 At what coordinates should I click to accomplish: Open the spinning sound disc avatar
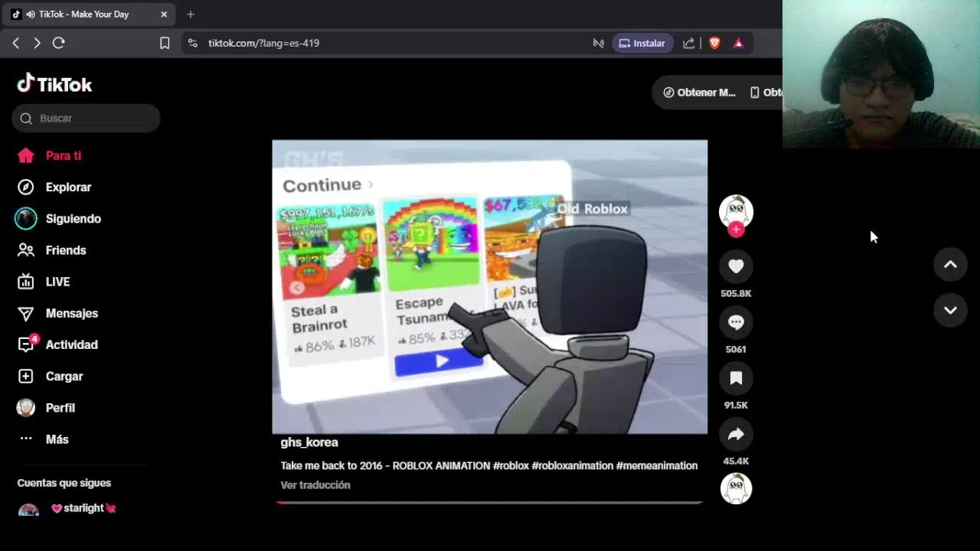(x=736, y=489)
